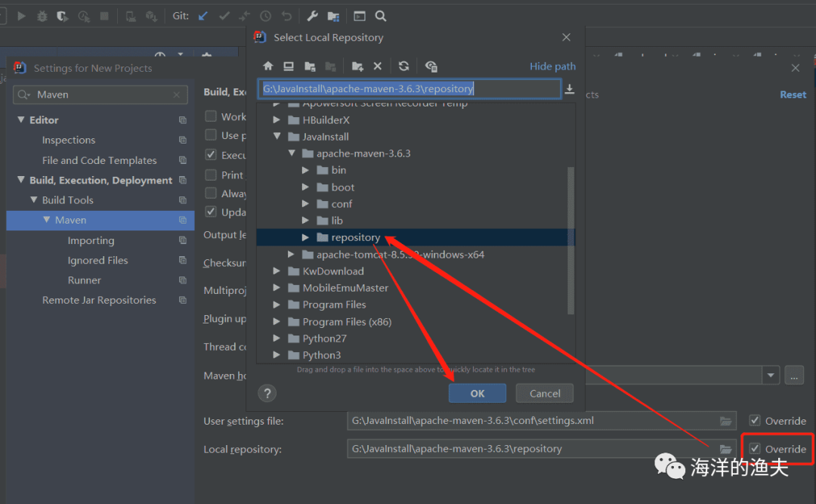Toggle Override for User settings file
The image size is (816, 504).
point(755,420)
